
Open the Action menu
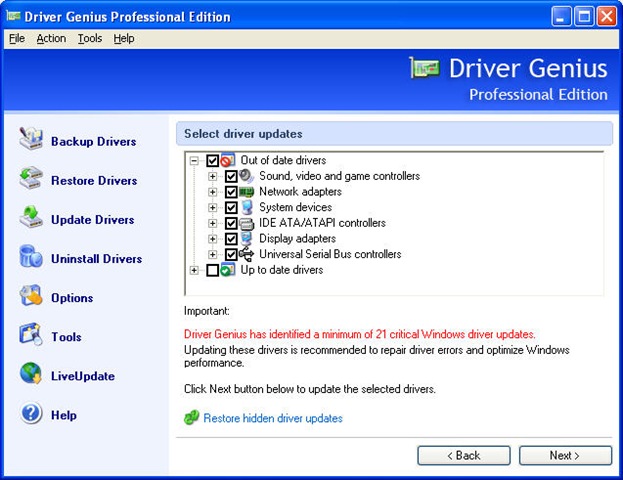coord(51,39)
